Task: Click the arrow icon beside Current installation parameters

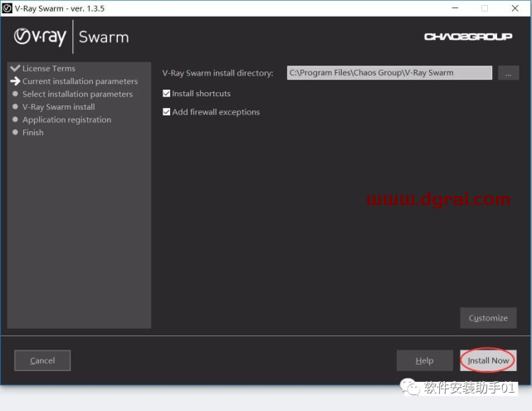Action: (x=15, y=81)
